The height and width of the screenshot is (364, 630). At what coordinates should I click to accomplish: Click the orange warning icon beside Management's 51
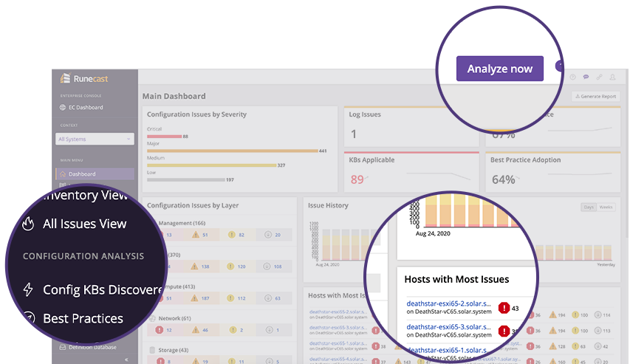pos(196,235)
